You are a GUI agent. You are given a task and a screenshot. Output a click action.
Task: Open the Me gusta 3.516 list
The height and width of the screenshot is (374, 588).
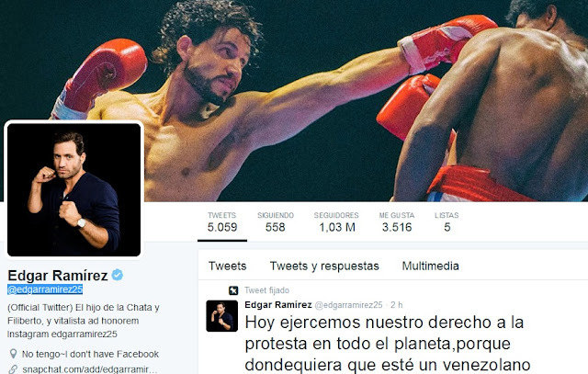pos(397,221)
